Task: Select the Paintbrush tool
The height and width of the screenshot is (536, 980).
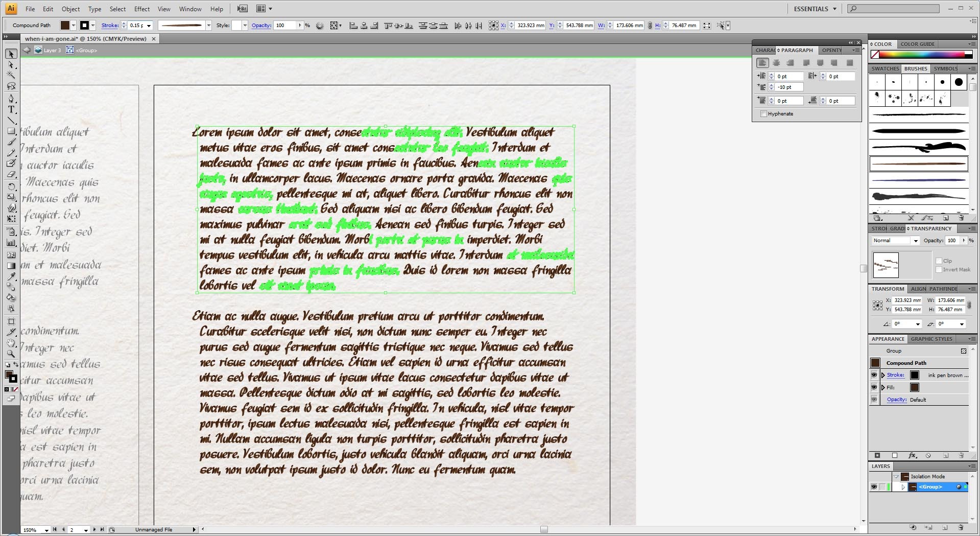Action: pyautogui.click(x=11, y=142)
